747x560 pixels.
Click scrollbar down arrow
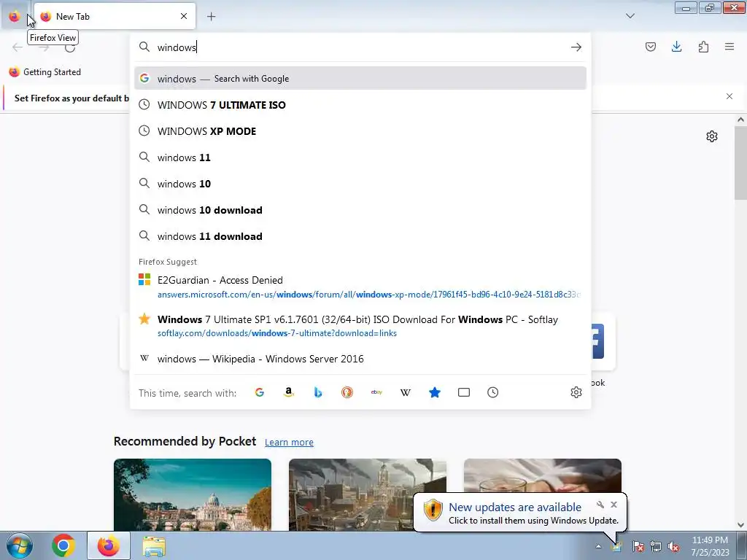740,525
